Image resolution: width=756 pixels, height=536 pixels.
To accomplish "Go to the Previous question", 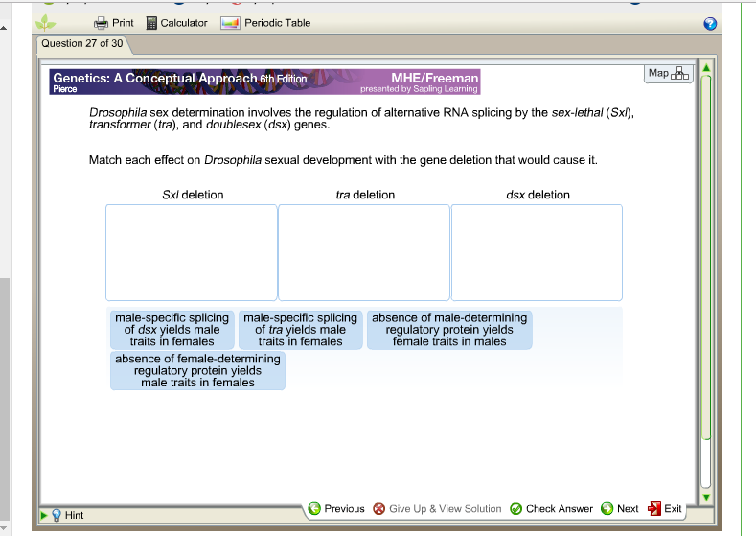I will tap(336, 508).
